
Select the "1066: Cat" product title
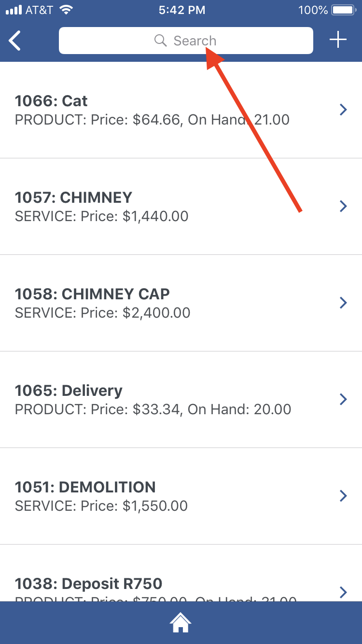click(x=51, y=101)
